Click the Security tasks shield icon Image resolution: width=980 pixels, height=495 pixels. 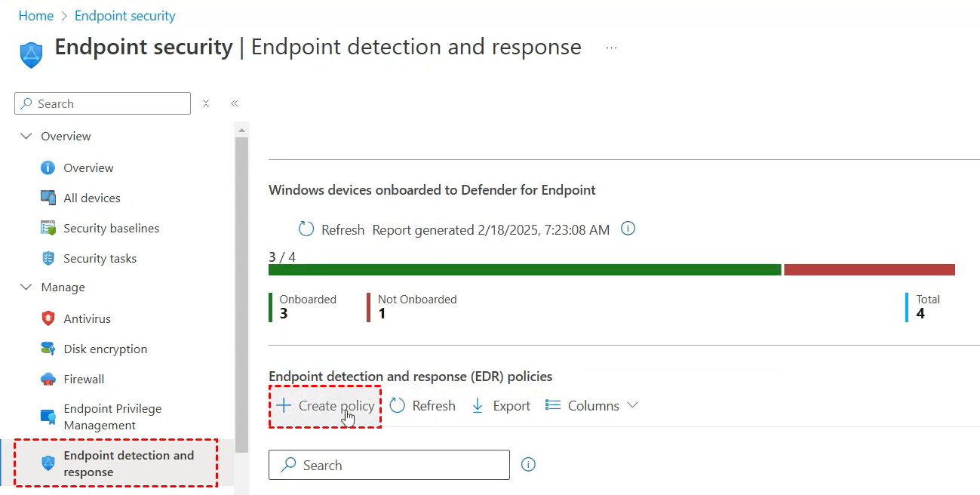coord(48,258)
